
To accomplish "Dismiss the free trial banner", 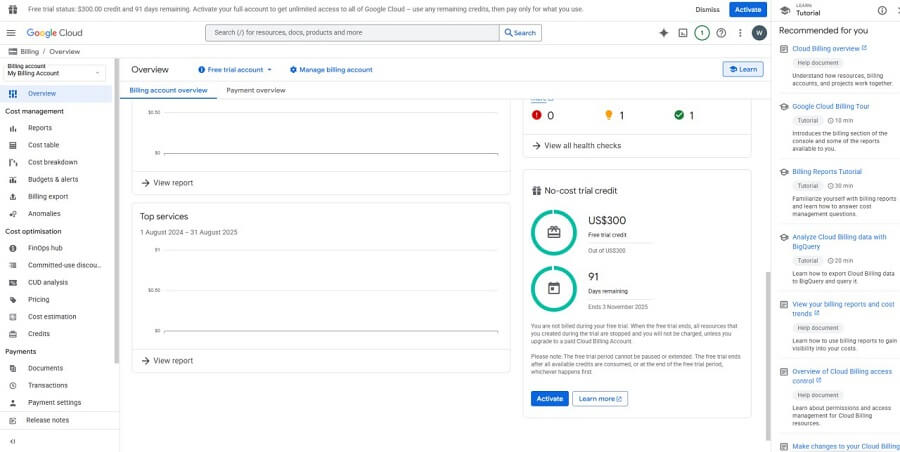I will 707,9.
